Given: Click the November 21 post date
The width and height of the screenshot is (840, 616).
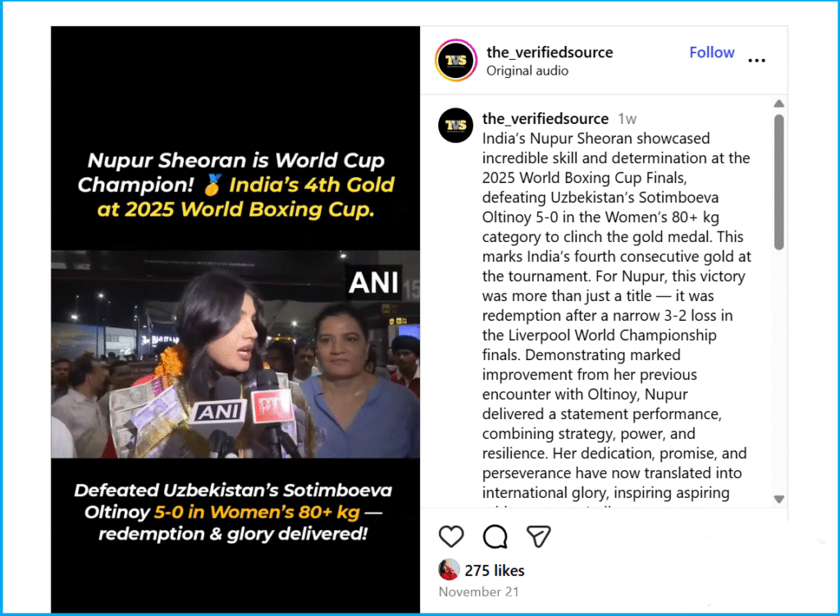Looking at the screenshot, I should (x=479, y=592).
